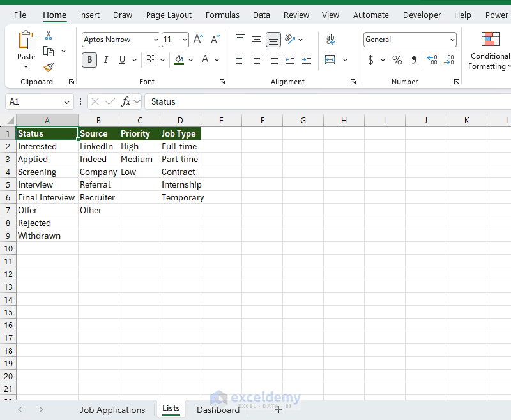Apply Comma Style
Screen dimensions: 511x420
pyautogui.click(x=414, y=60)
